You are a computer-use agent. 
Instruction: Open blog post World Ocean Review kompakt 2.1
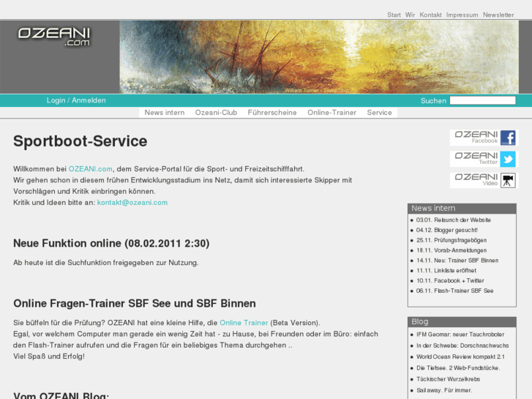pos(460,357)
